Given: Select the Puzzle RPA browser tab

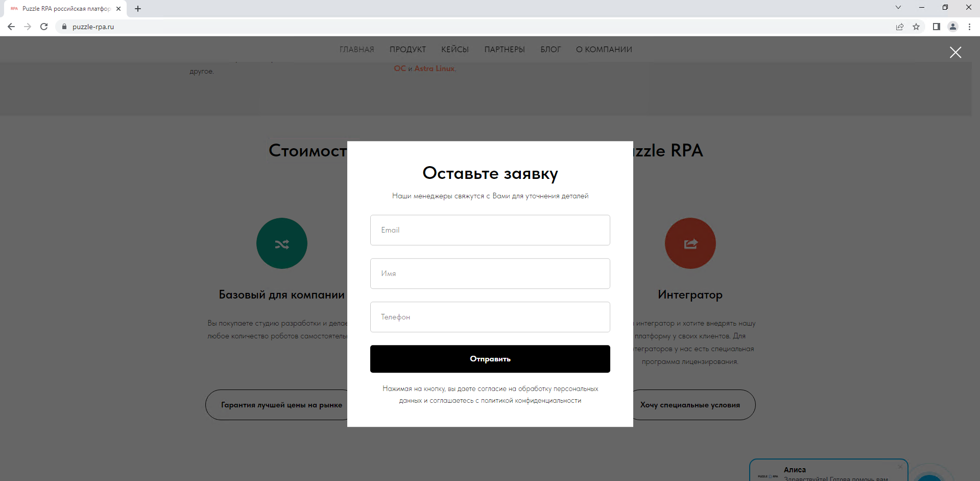Looking at the screenshot, I should [66, 9].
